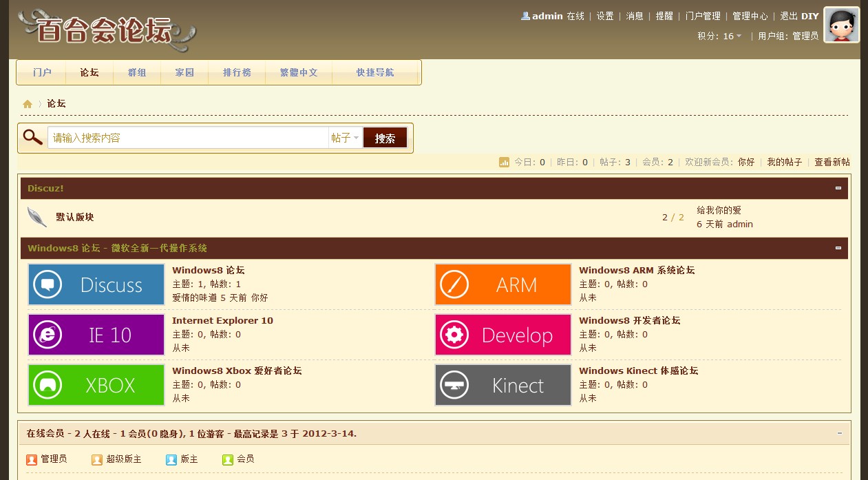The image size is (868, 480).
Task: Open 我的帖子 my posts link
Action: pos(785,163)
